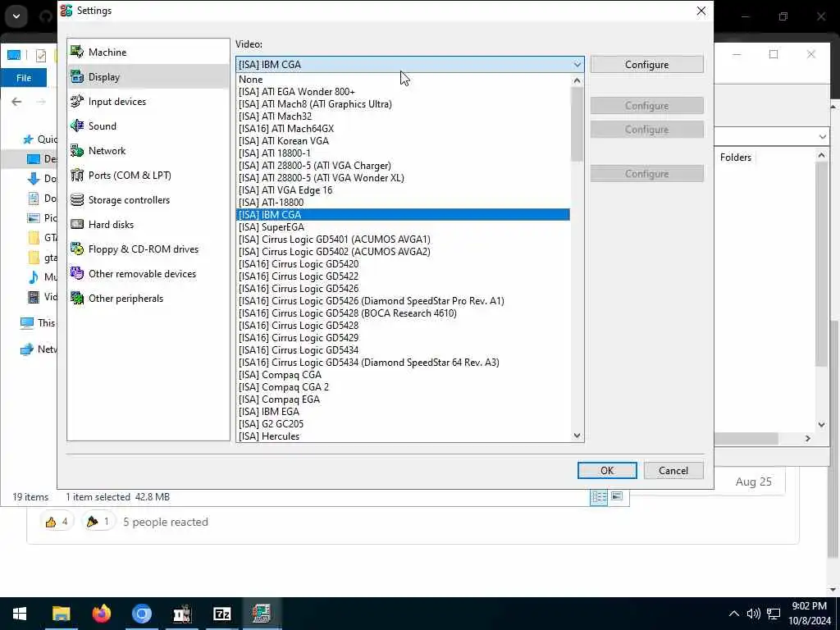The width and height of the screenshot is (840, 630).
Task: Open the 7-Zip taskbar icon
Action: tap(221, 614)
